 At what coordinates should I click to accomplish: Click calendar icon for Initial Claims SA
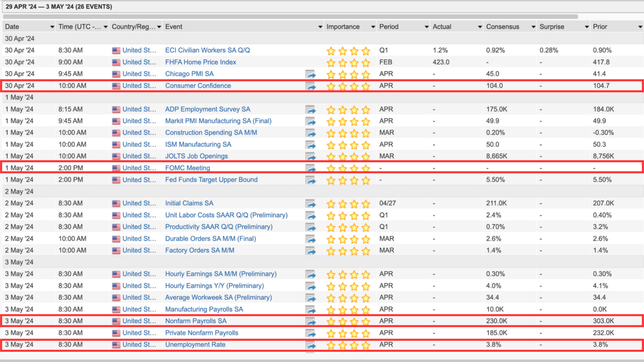(x=311, y=204)
